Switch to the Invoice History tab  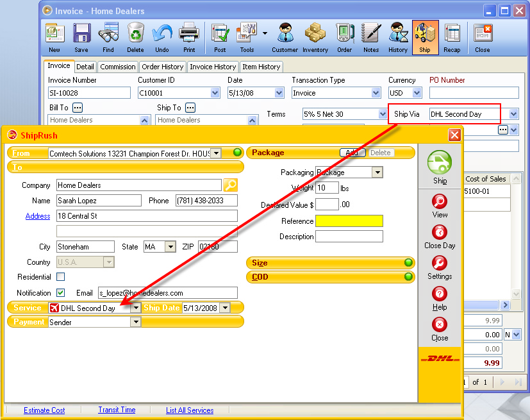[213, 67]
